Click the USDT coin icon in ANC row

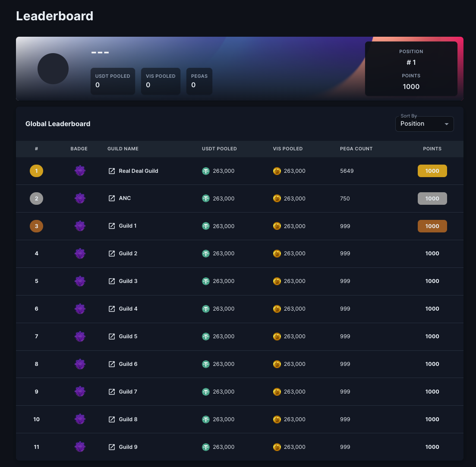coord(206,198)
